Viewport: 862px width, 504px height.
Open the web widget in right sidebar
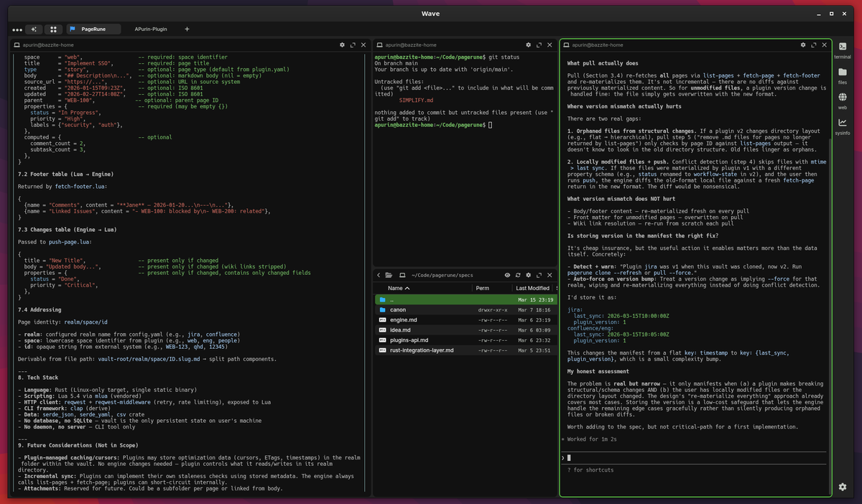(843, 100)
